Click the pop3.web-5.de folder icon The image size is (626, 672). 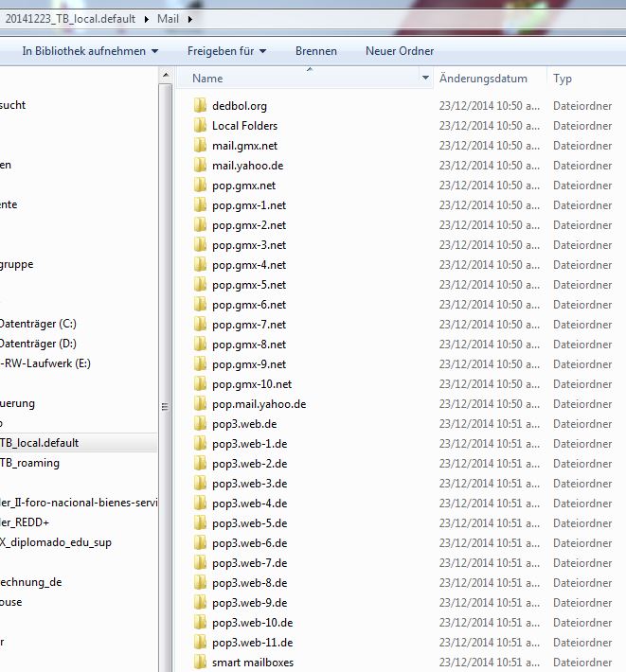pos(200,522)
